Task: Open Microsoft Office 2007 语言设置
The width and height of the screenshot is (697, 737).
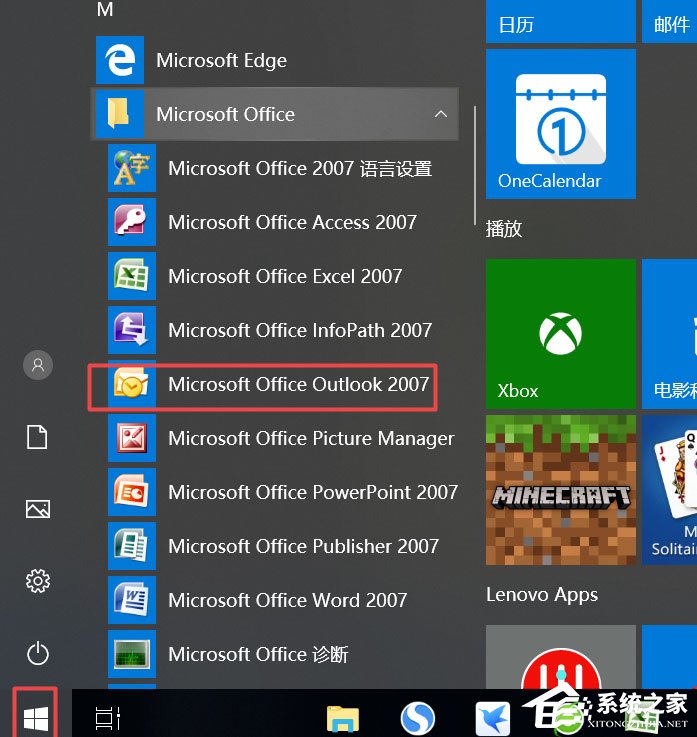Action: pyautogui.click(x=300, y=168)
